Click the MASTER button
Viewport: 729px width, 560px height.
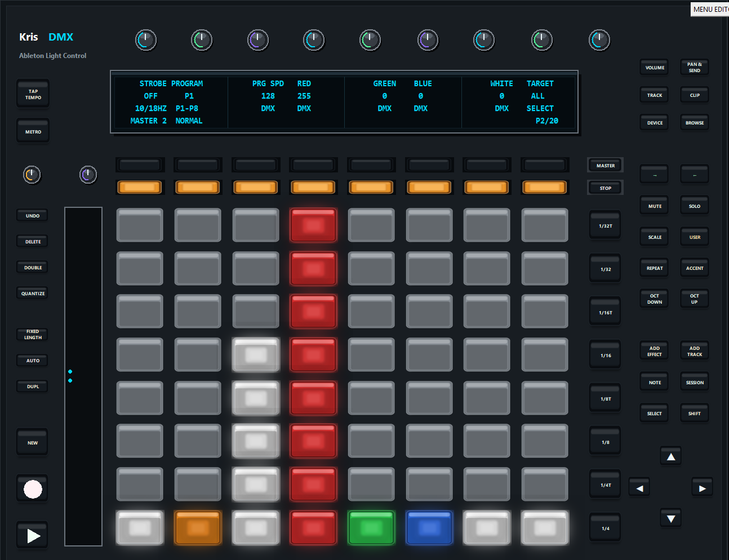(606, 166)
